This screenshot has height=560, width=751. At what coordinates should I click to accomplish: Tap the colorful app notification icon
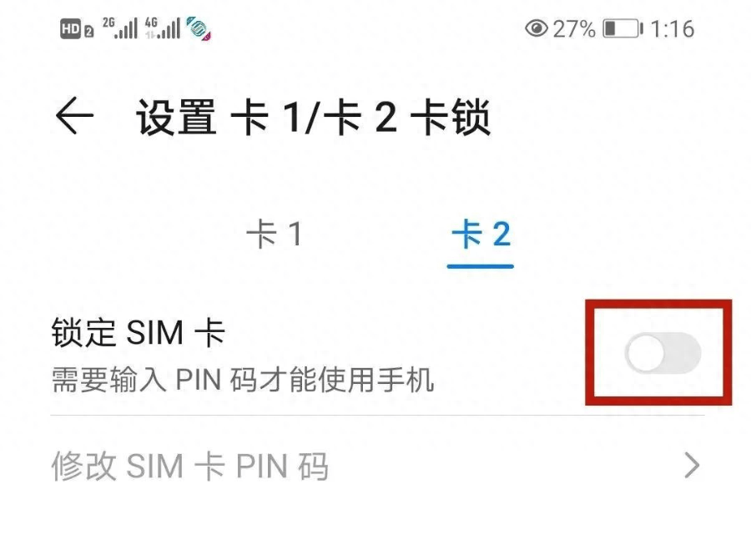coord(199,28)
